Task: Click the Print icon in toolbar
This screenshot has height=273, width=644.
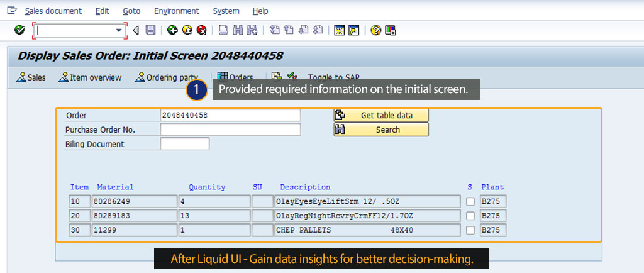Action: point(223,30)
